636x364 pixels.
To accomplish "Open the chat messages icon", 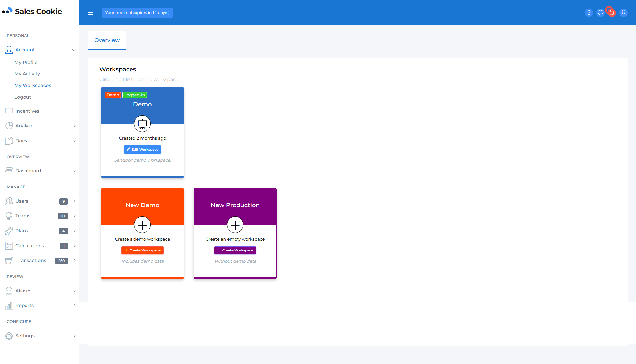I will pos(600,13).
